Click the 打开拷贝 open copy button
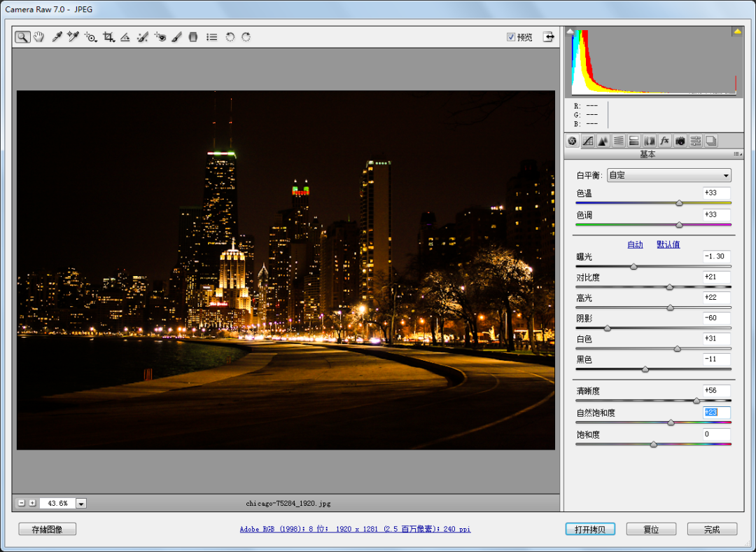This screenshot has width=756, height=552. point(590,530)
